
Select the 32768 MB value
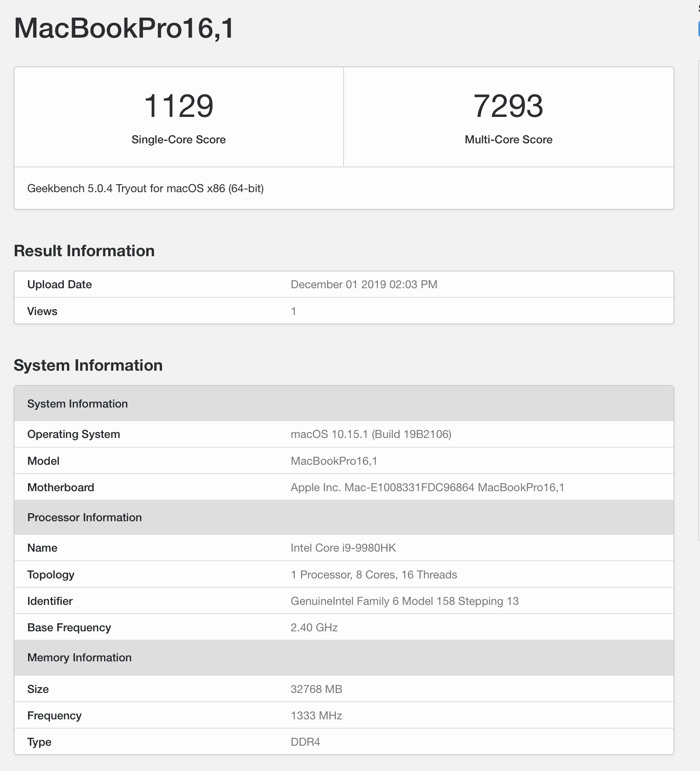[x=316, y=689]
